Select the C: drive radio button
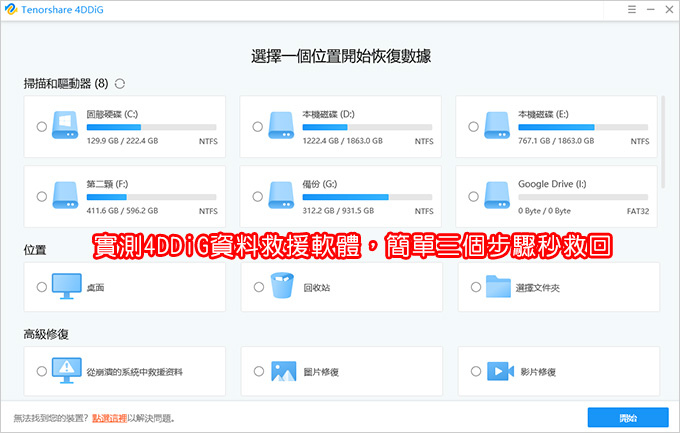Image resolution: width=680 pixels, height=433 pixels. [x=42, y=127]
